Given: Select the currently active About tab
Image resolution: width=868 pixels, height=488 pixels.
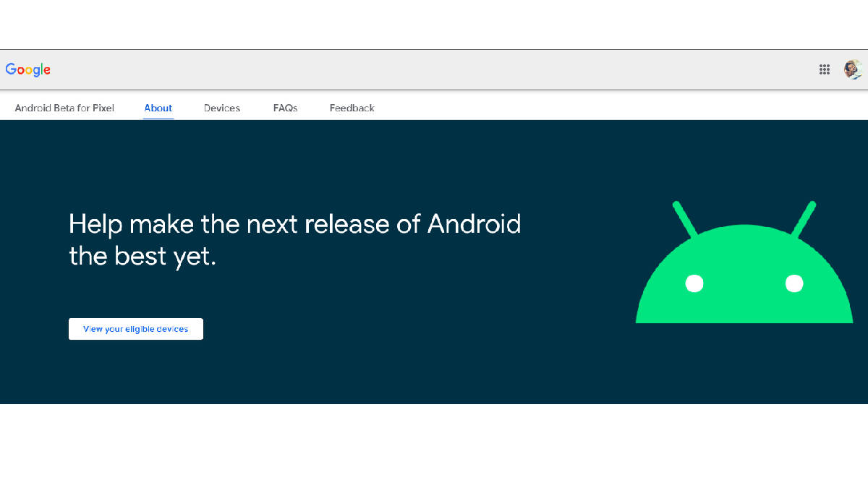Looking at the screenshot, I should click(158, 108).
